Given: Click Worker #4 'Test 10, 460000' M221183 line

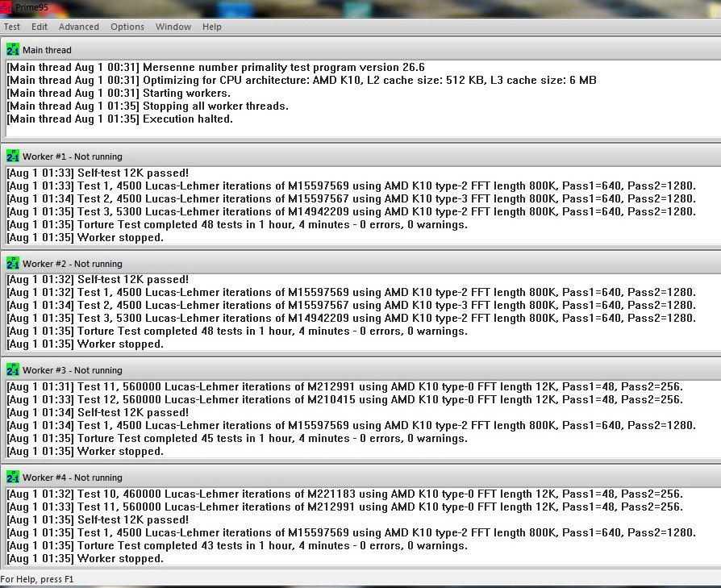Looking at the screenshot, I should pos(345,494).
